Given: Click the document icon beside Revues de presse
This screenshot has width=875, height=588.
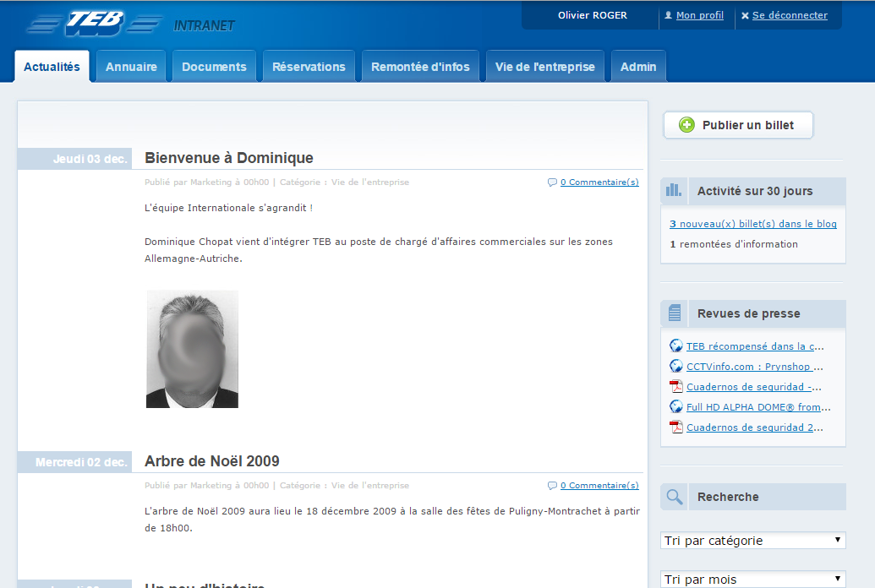Looking at the screenshot, I should [674, 313].
